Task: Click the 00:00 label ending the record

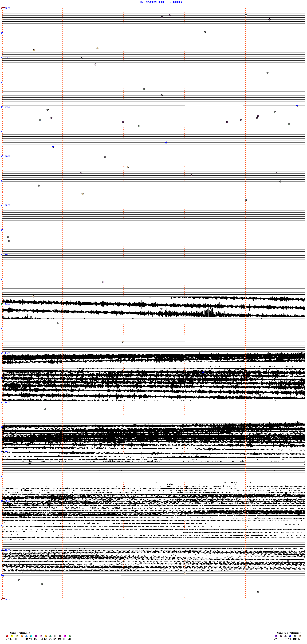Action: pyautogui.click(x=8, y=599)
